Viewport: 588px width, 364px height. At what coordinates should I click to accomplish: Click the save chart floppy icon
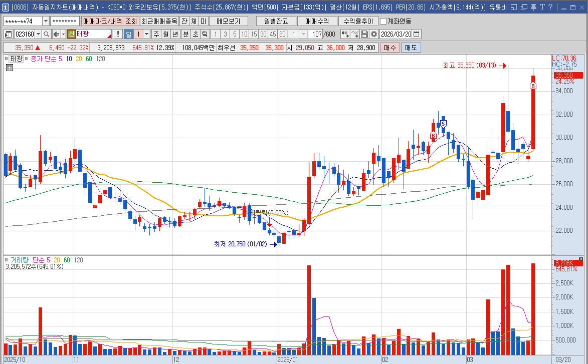point(364,34)
